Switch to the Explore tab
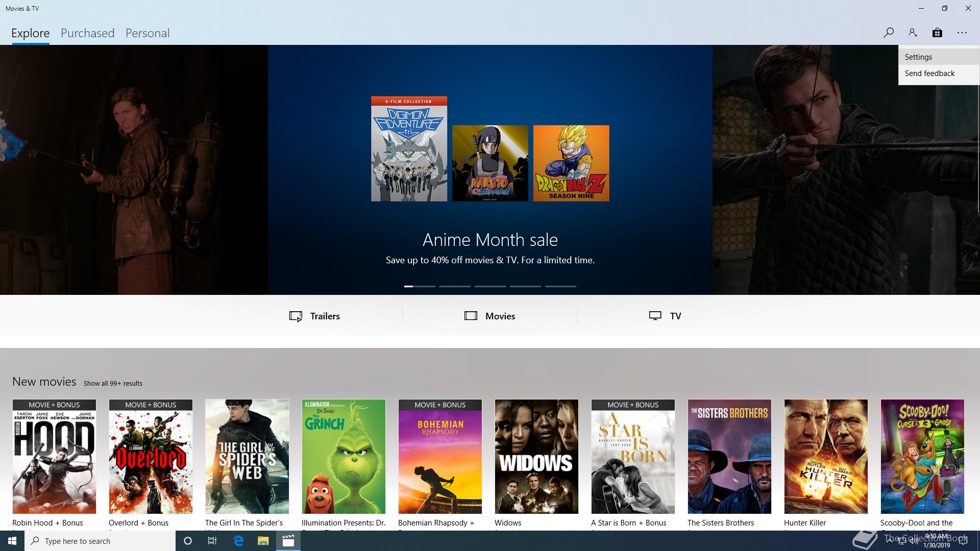The width and height of the screenshot is (980, 551). click(31, 33)
